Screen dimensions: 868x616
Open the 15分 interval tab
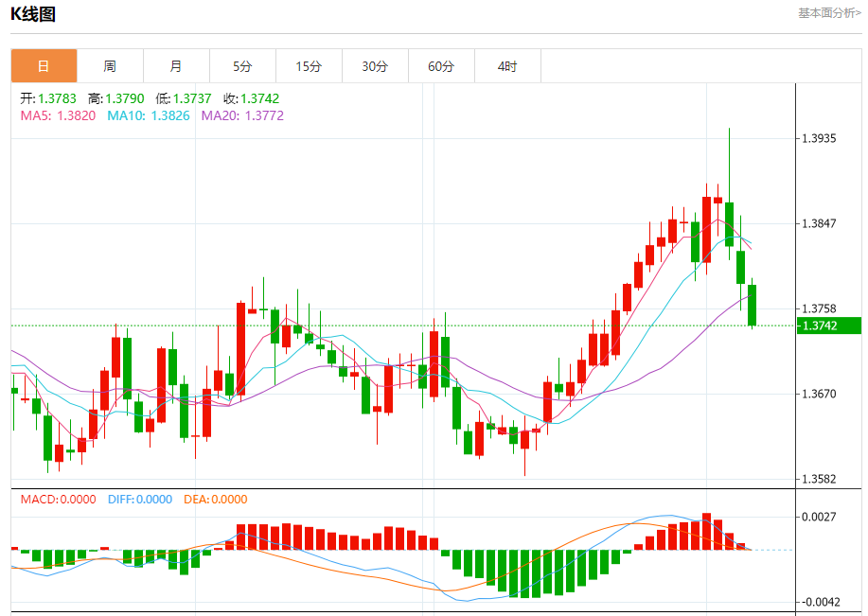point(309,66)
